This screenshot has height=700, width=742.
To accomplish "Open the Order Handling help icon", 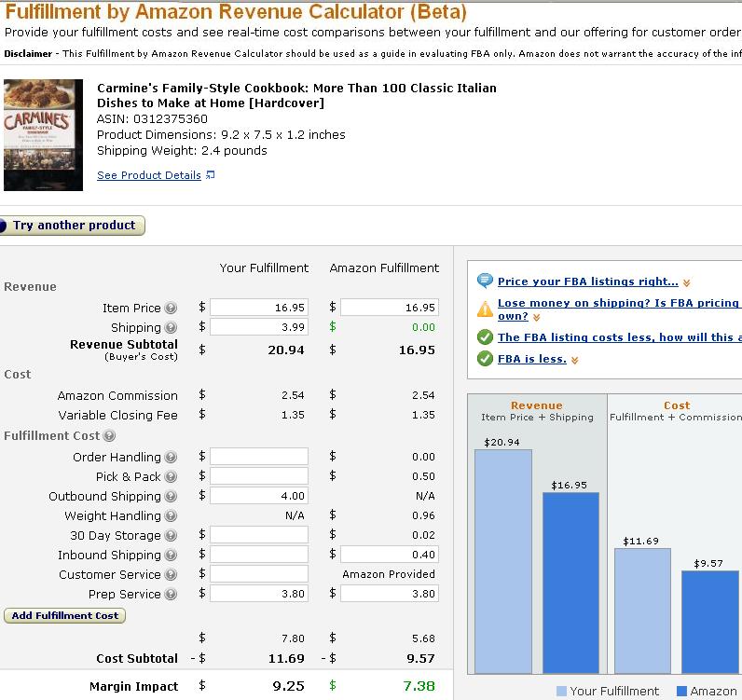I will point(171,457).
